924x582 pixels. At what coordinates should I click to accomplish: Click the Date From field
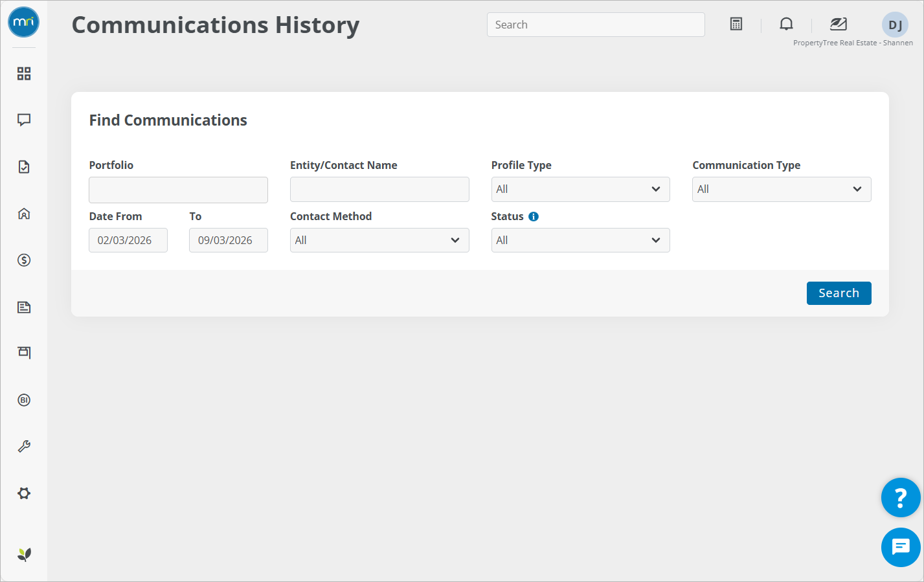(x=128, y=240)
